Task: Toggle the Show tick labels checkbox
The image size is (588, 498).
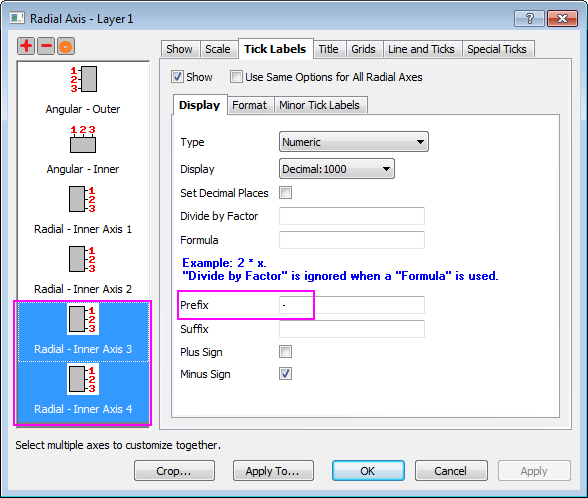Action: [177, 77]
